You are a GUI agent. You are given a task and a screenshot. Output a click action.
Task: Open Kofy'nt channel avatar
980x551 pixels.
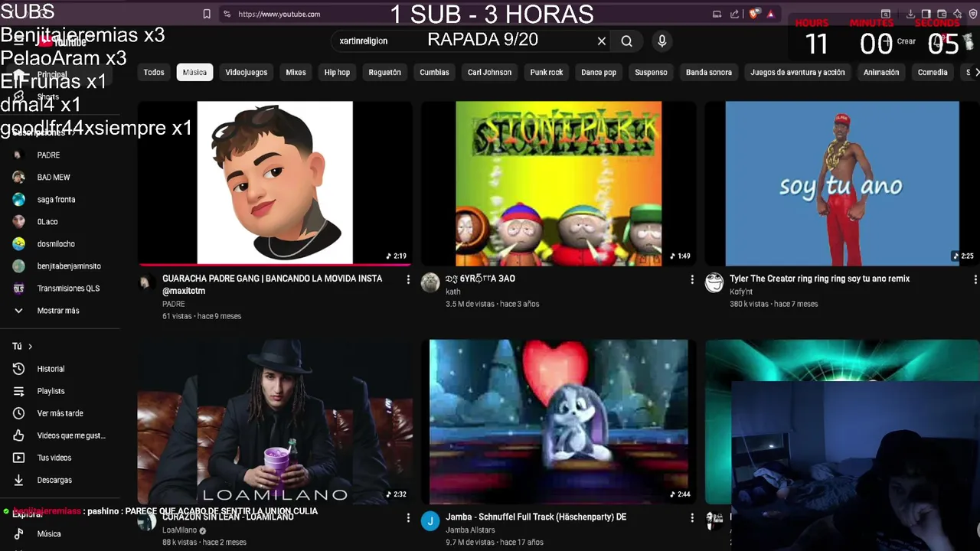pos(714,282)
